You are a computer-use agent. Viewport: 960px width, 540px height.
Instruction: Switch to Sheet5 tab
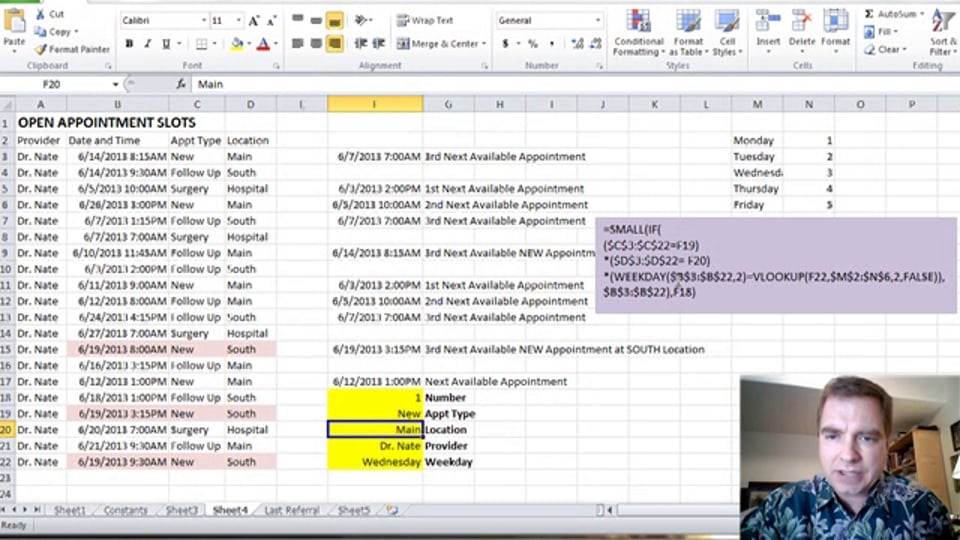click(x=354, y=510)
